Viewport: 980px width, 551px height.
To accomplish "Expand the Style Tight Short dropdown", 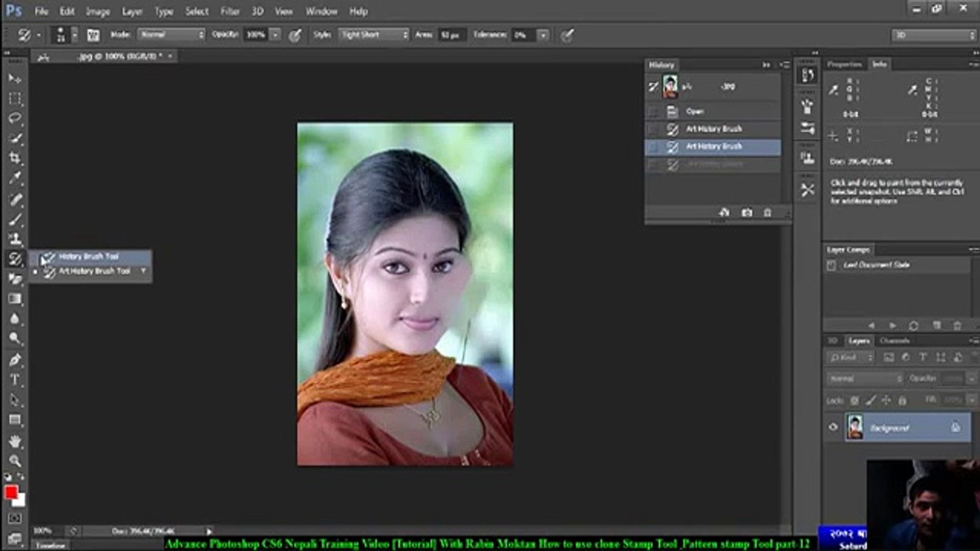I will (374, 35).
